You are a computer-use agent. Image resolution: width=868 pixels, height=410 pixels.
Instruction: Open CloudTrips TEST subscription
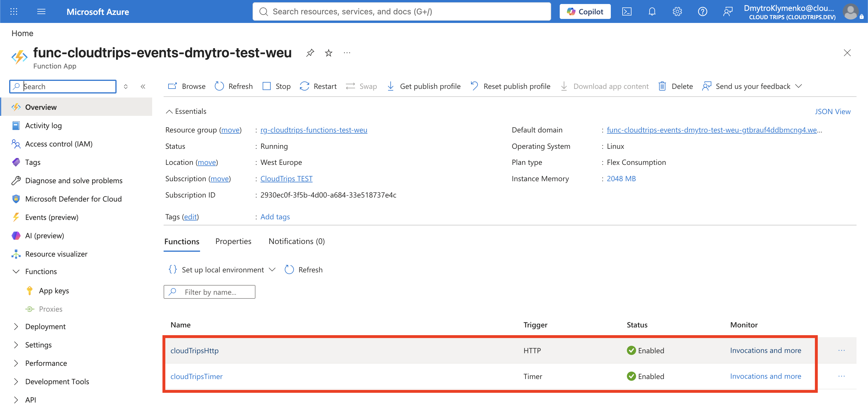[x=286, y=178]
